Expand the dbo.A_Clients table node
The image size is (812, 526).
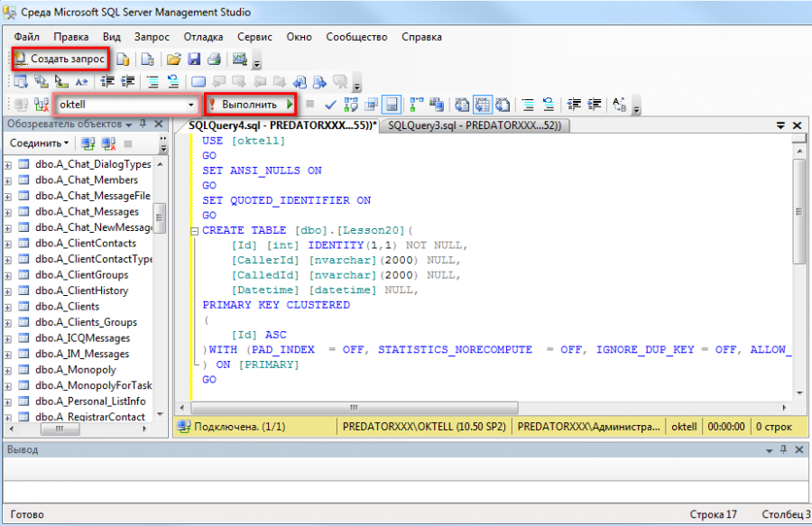[7, 306]
